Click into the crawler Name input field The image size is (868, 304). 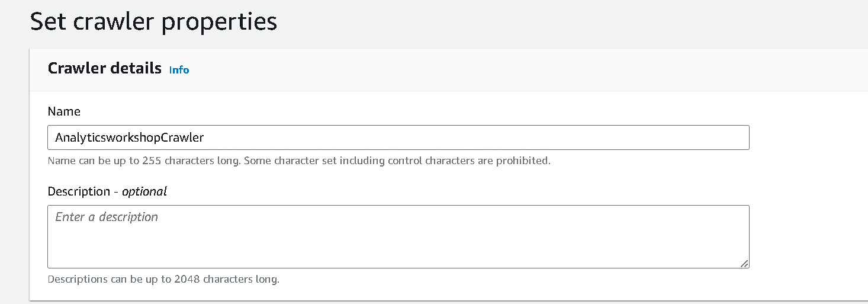tap(398, 137)
